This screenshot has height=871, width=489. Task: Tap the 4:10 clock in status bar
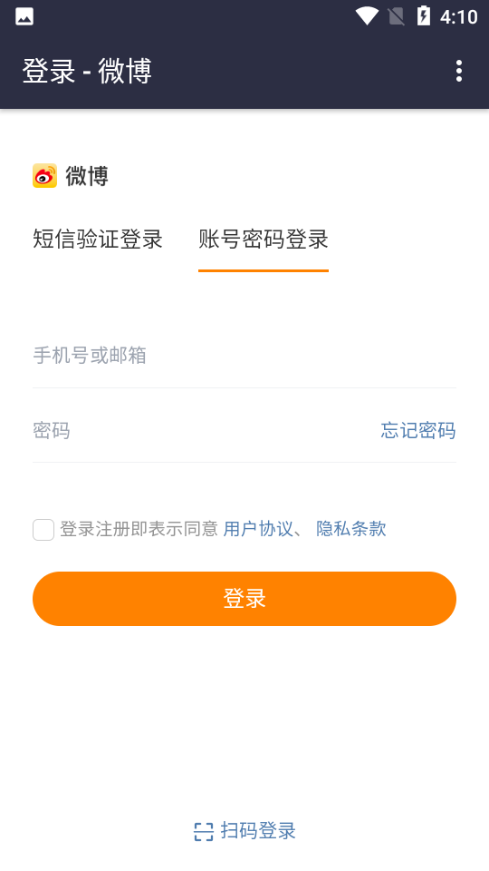458,17
